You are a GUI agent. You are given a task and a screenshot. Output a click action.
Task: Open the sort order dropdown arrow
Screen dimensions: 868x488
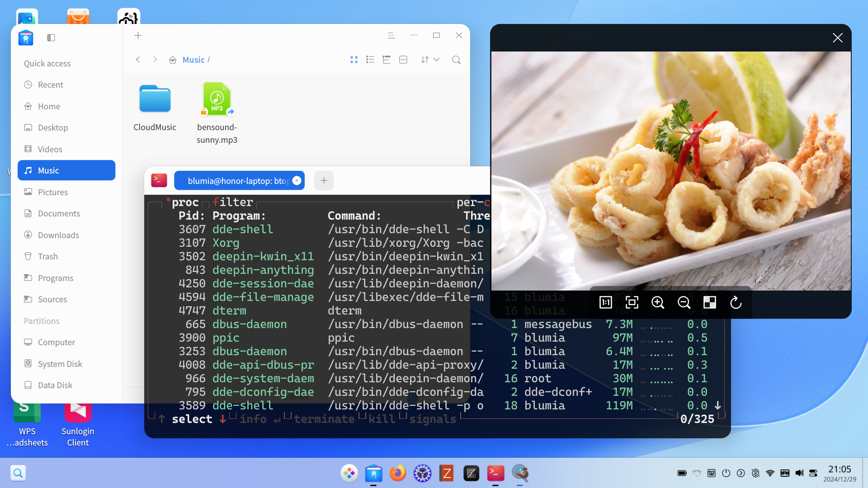click(x=436, y=60)
